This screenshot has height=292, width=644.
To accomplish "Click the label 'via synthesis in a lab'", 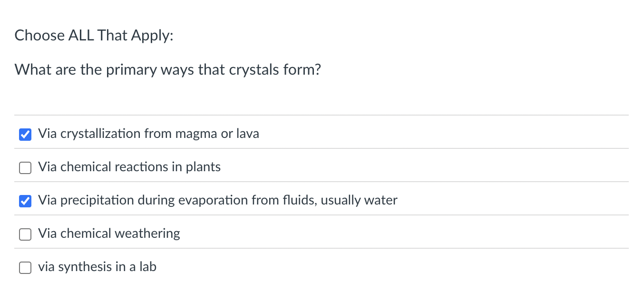I will click(98, 267).
